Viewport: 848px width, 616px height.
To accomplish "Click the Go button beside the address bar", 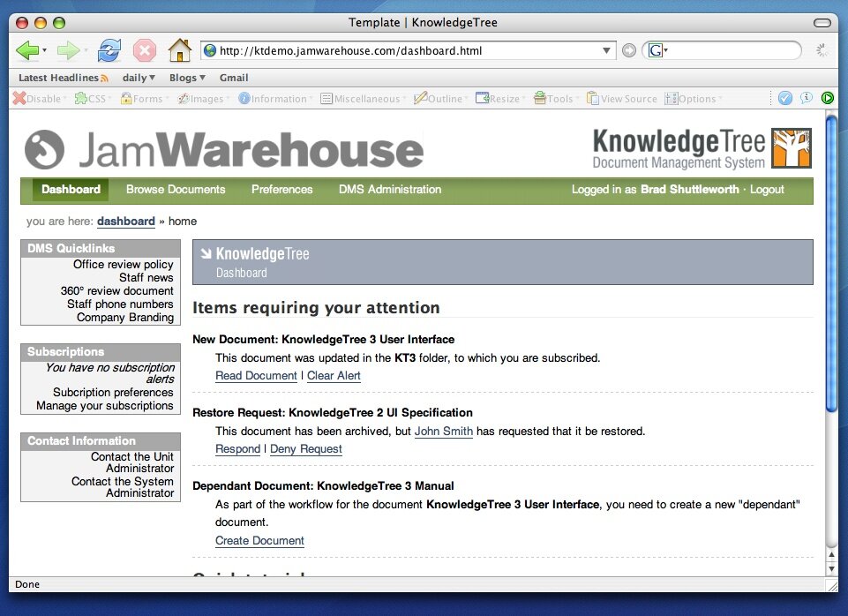I will 628,50.
